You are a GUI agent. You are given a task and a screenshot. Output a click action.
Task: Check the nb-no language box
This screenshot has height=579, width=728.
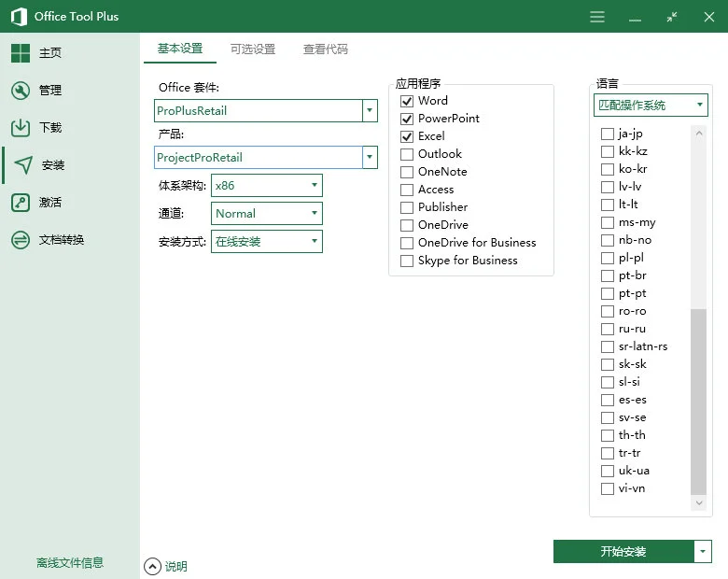(x=608, y=240)
